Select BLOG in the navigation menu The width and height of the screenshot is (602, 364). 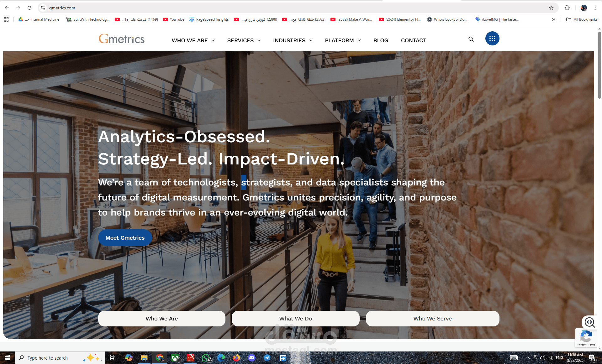381,40
